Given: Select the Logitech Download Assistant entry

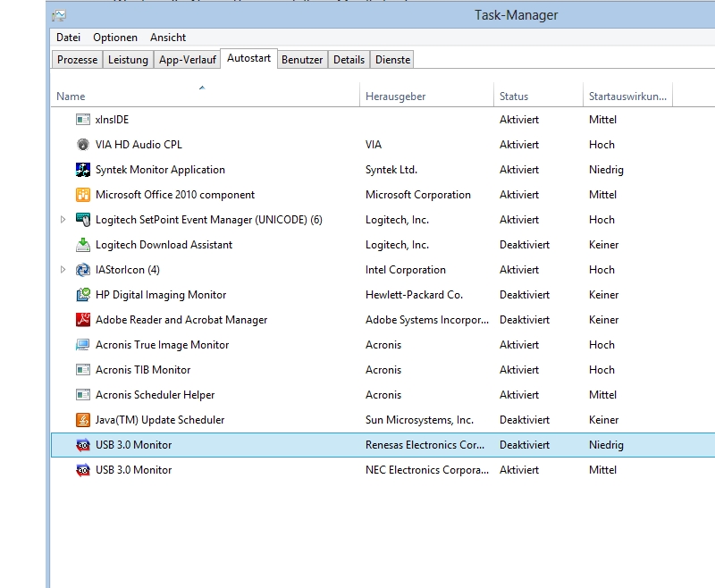Looking at the screenshot, I should tap(164, 245).
